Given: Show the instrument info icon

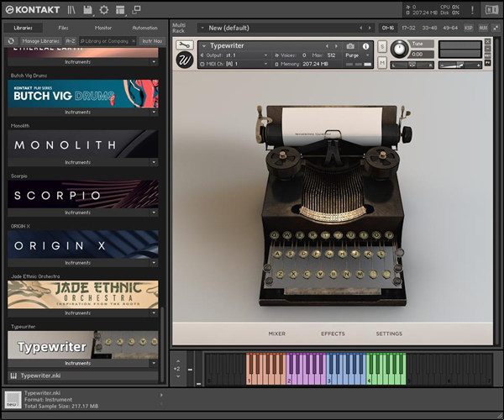Looking at the screenshot, I should (x=365, y=46).
